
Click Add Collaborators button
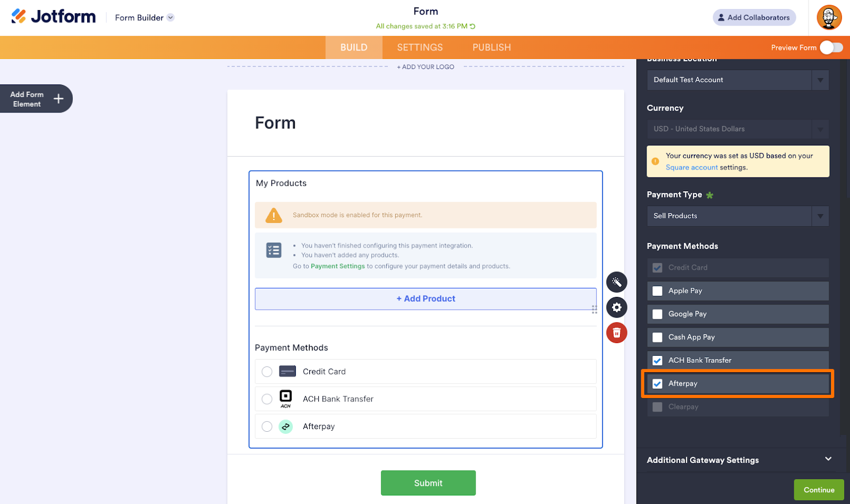point(754,18)
